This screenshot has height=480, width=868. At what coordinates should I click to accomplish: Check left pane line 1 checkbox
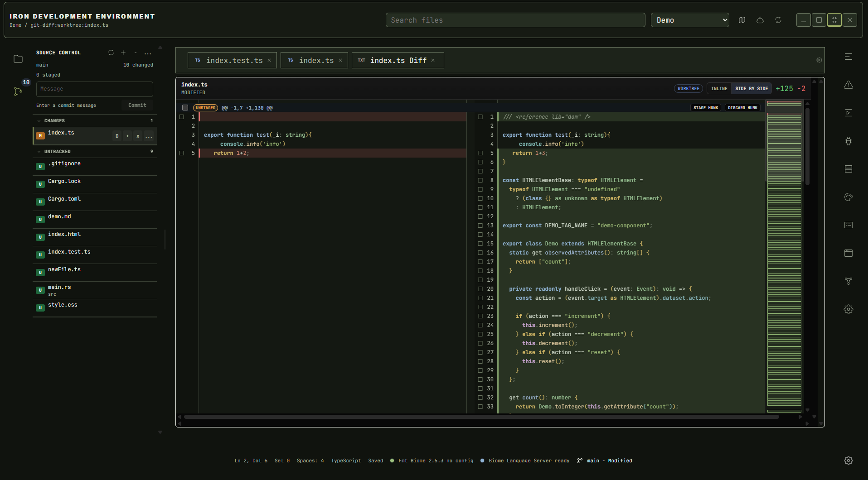coord(182,117)
